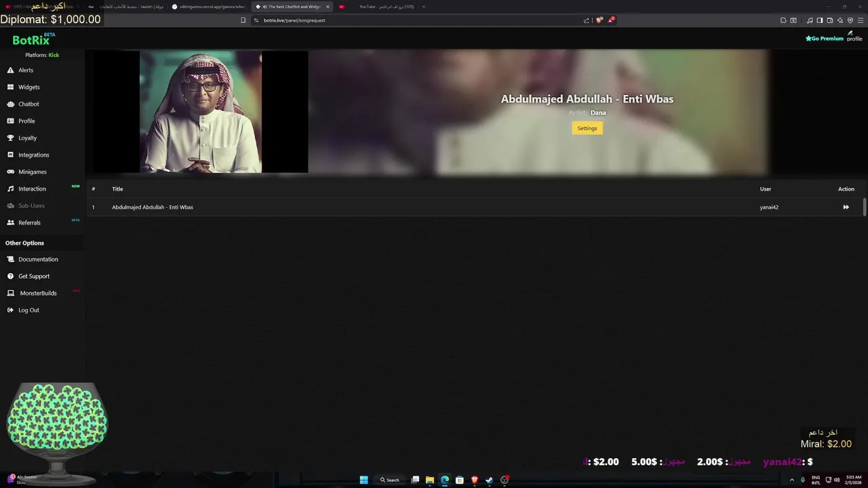Click the MonsterBuilds monitor icon
The height and width of the screenshot is (488, 868).
(11, 293)
